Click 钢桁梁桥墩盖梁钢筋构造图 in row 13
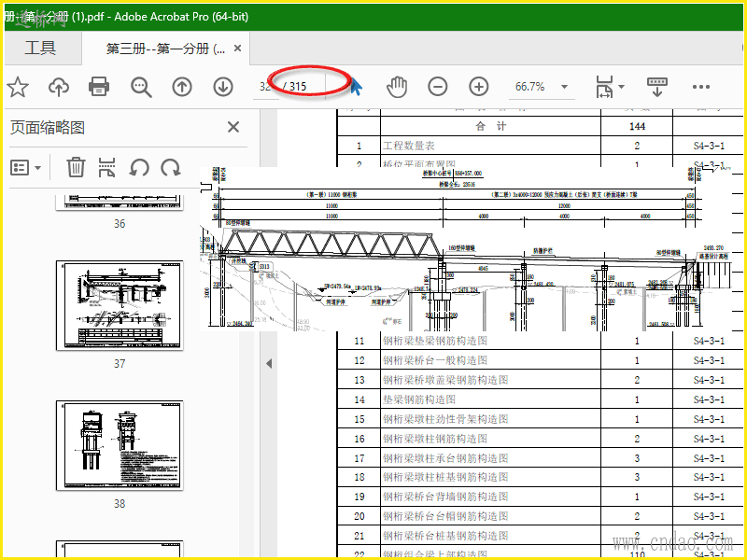Viewport: 747px width, 560px height. 445,380
